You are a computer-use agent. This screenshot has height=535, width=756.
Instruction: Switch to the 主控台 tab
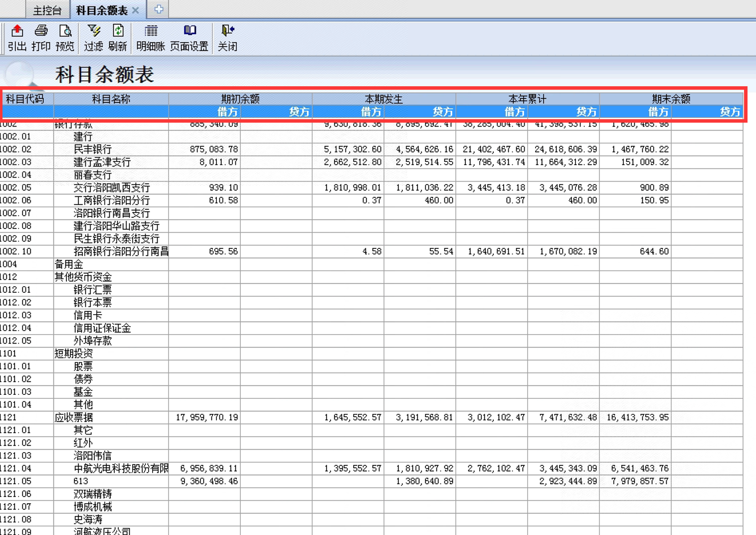tap(47, 10)
